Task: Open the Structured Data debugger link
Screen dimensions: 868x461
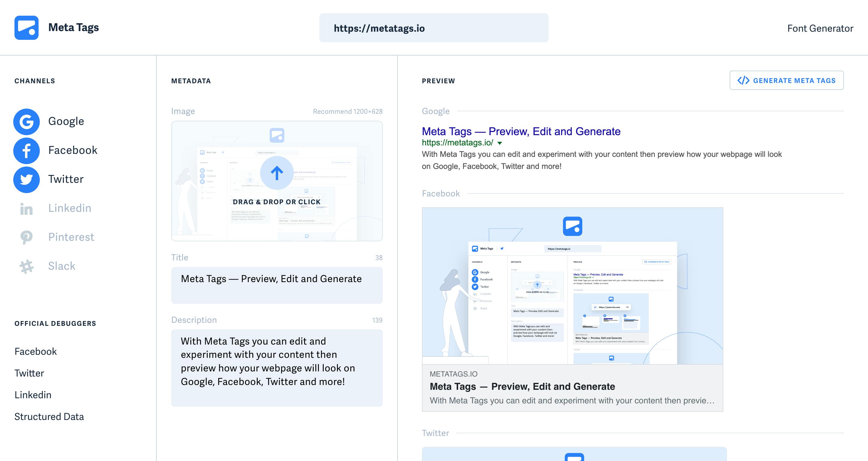Action: (49, 417)
